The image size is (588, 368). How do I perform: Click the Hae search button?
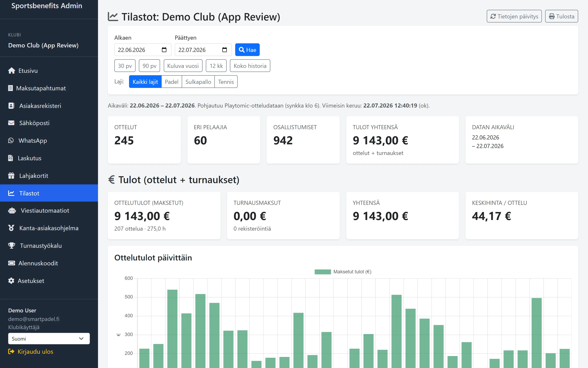tap(247, 50)
